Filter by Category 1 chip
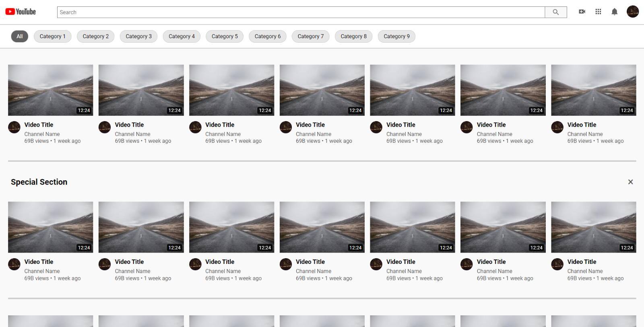This screenshot has width=644, height=327. point(52,36)
